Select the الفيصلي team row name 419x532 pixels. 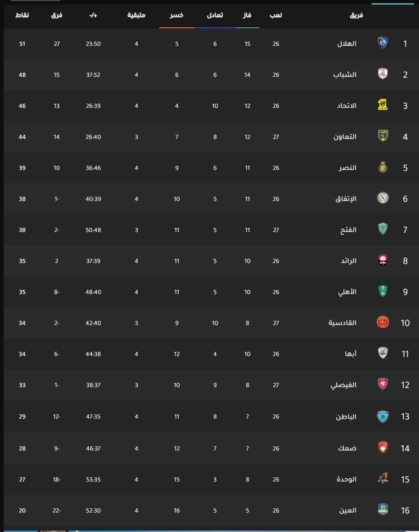344,385
